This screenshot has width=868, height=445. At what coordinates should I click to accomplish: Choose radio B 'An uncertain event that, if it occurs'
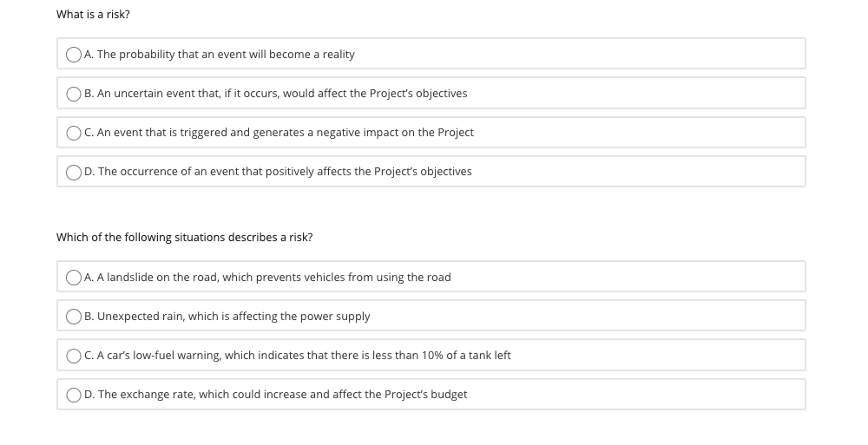coord(74,94)
